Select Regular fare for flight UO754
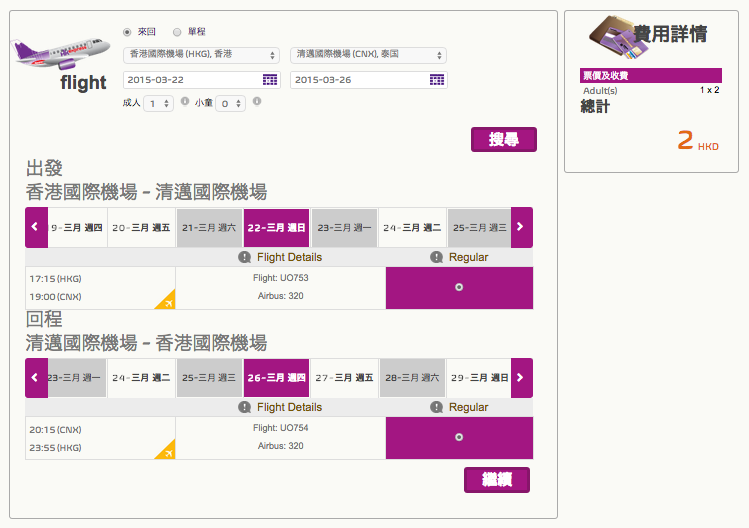Image resolution: width=749 pixels, height=528 pixels. pyautogui.click(x=459, y=437)
